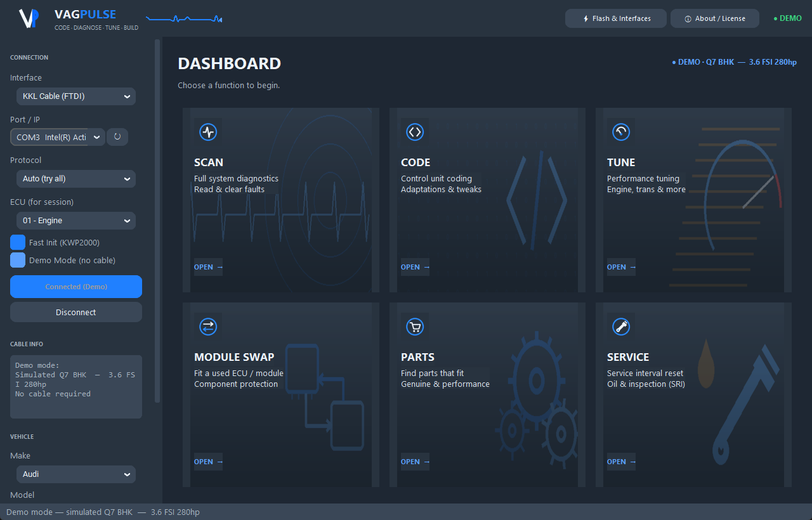Click the Model label in sidebar
The image size is (812, 520).
pyautogui.click(x=22, y=495)
